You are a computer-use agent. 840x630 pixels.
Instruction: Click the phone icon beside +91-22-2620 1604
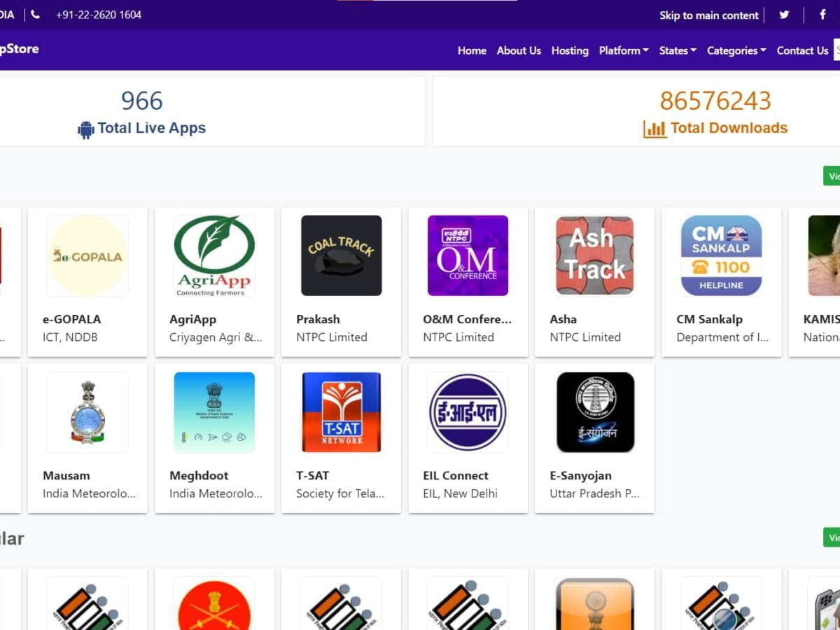pos(35,14)
